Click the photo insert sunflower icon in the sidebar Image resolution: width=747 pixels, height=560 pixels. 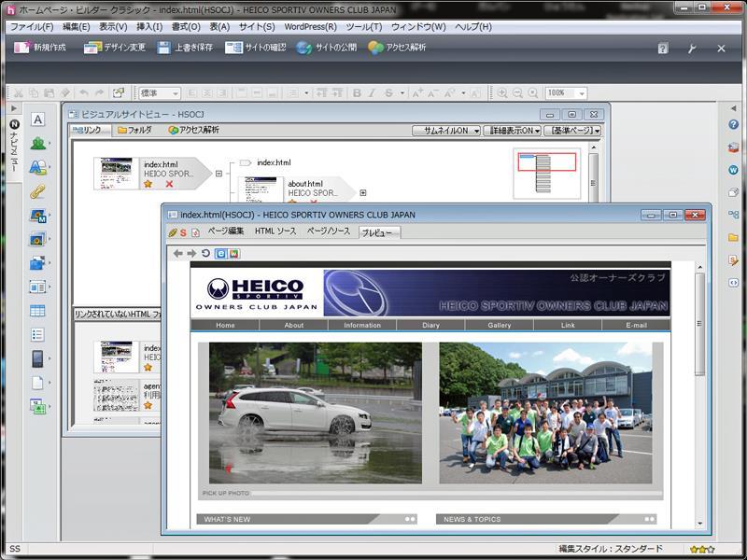37,239
